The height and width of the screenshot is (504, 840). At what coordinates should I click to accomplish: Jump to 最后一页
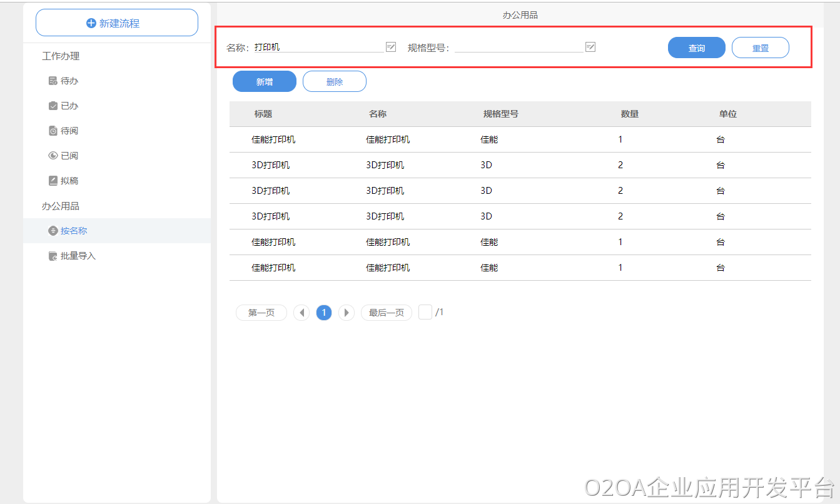386,313
